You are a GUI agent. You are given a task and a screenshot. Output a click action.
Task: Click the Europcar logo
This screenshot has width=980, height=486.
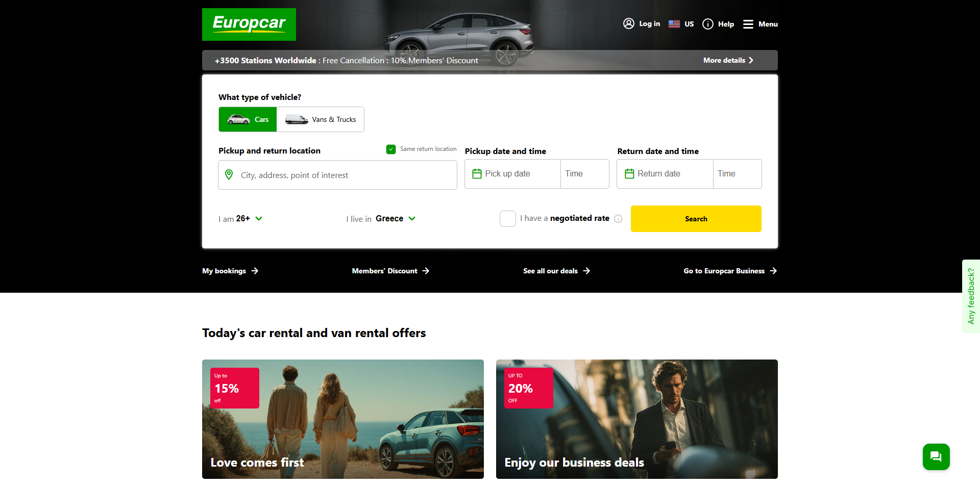[249, 24]
